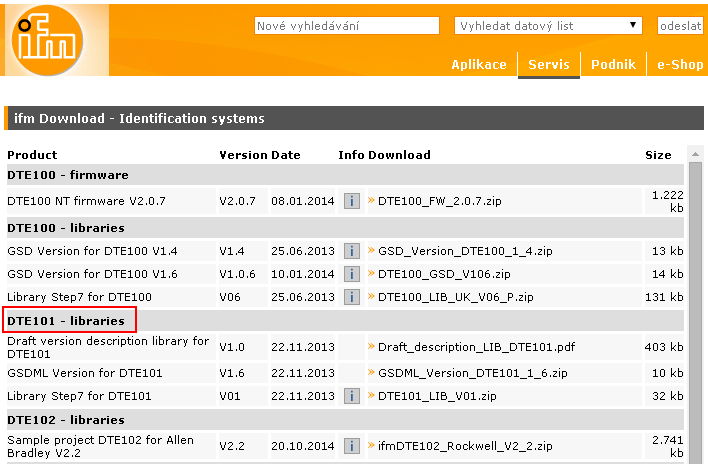The height and width of the screenshot is (464, 708).
Task: Click the date 08.01.2014
Action: (x=303, y=201)
